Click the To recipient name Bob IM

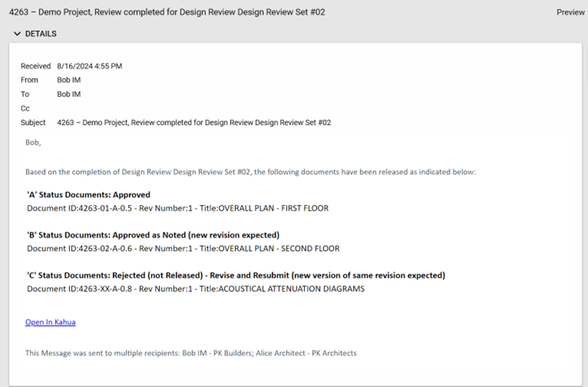pos(69,94)
